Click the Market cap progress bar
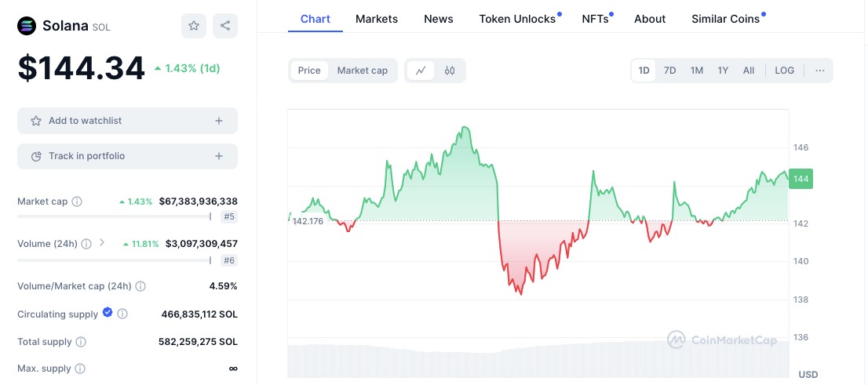Screen dimensions: 868x385 (x=114, y=216)
